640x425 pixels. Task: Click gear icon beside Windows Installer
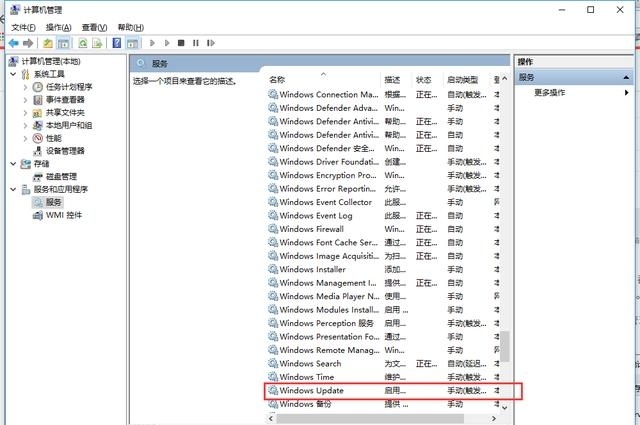coord(273,269)
